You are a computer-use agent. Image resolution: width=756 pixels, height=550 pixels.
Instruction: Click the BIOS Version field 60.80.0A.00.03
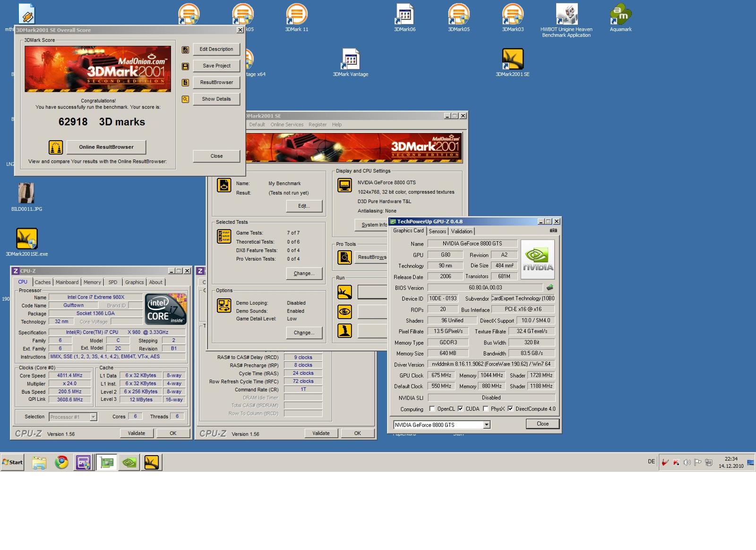point(485,288)
